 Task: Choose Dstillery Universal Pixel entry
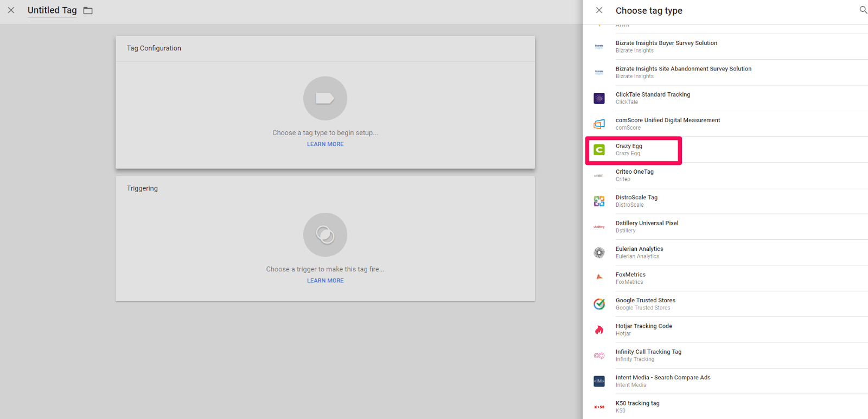pos(647,223)
